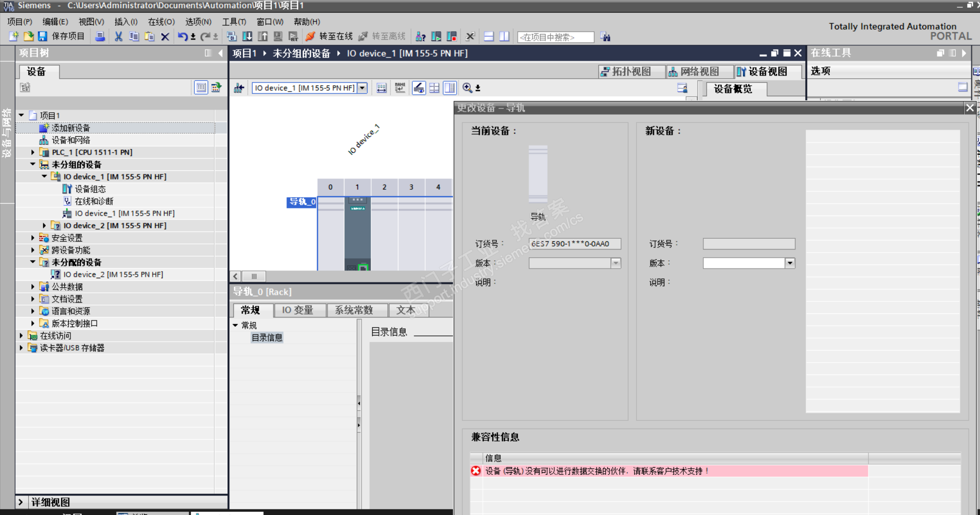
Task: Copy selection using the copy icon
Action: tap(134, 37)
